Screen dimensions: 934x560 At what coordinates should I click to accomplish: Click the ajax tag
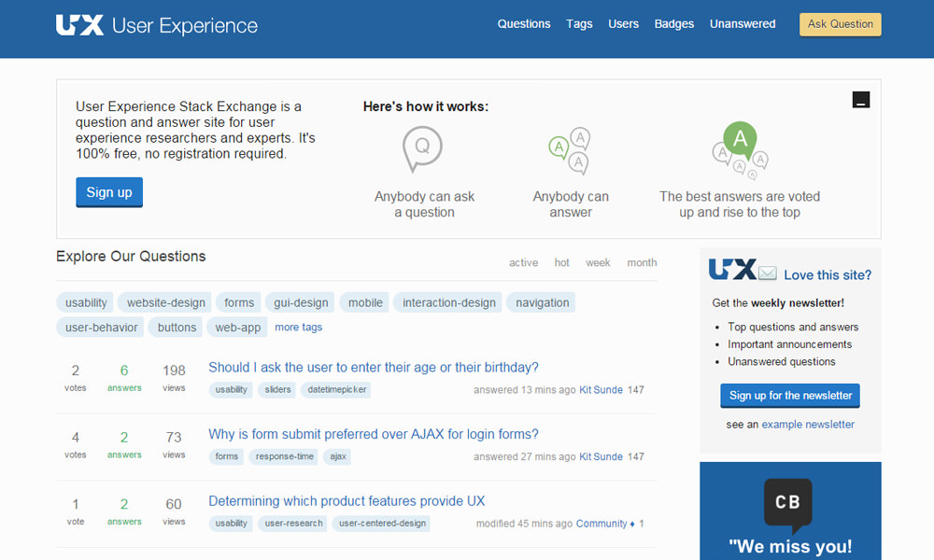click(x=338, y=455)
